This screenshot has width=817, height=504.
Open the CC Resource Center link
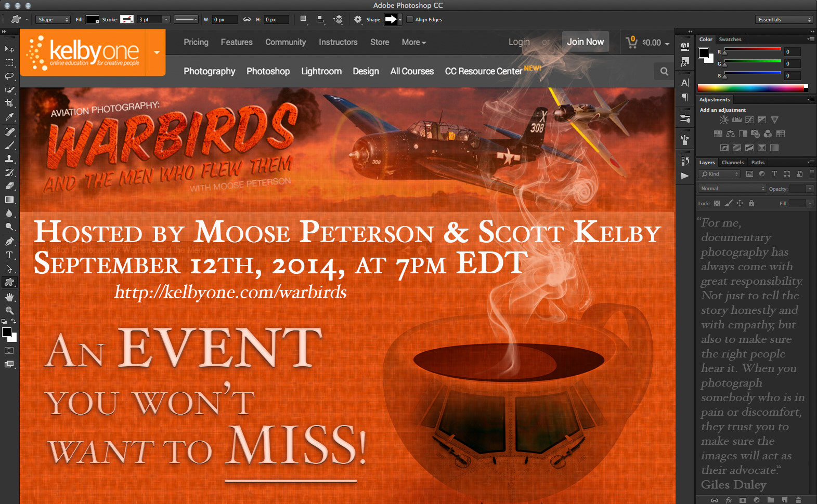[x=483, y=71]
